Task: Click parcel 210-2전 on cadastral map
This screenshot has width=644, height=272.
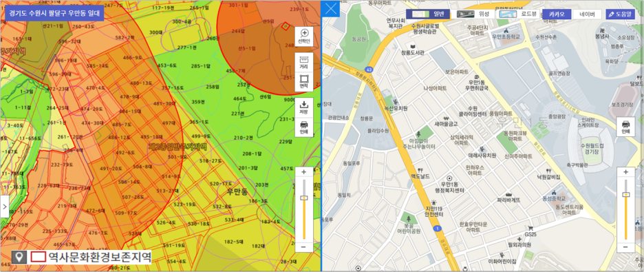Action: point(243,137)
